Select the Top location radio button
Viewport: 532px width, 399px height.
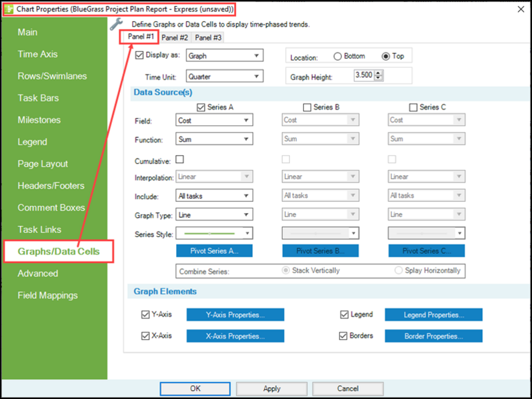386,56
